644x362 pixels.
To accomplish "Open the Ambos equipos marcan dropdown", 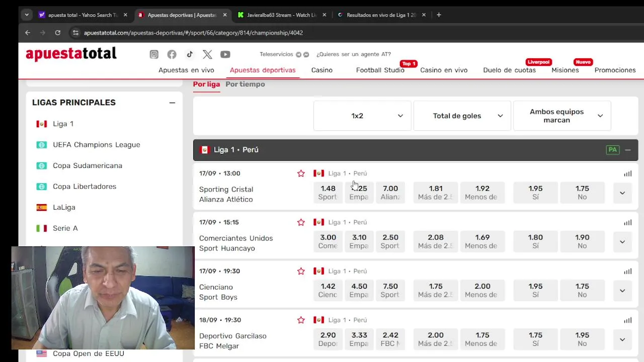I will (562, 116).
